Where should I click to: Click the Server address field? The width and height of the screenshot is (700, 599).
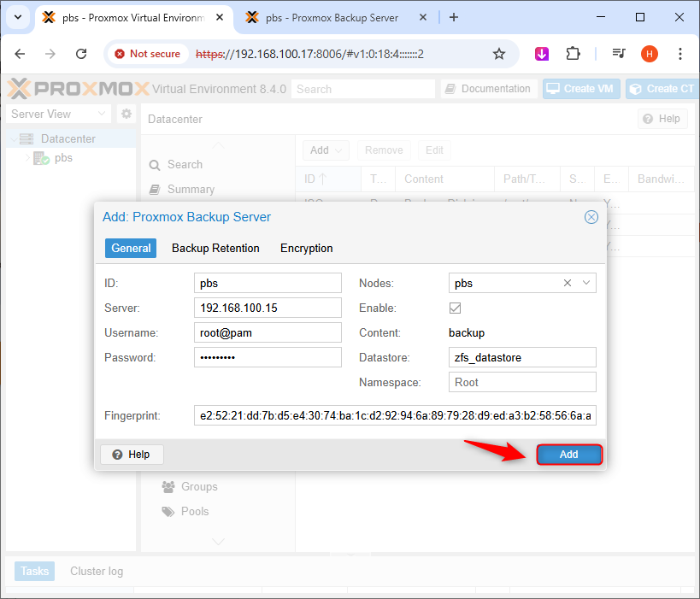click(x=268, y=308)
